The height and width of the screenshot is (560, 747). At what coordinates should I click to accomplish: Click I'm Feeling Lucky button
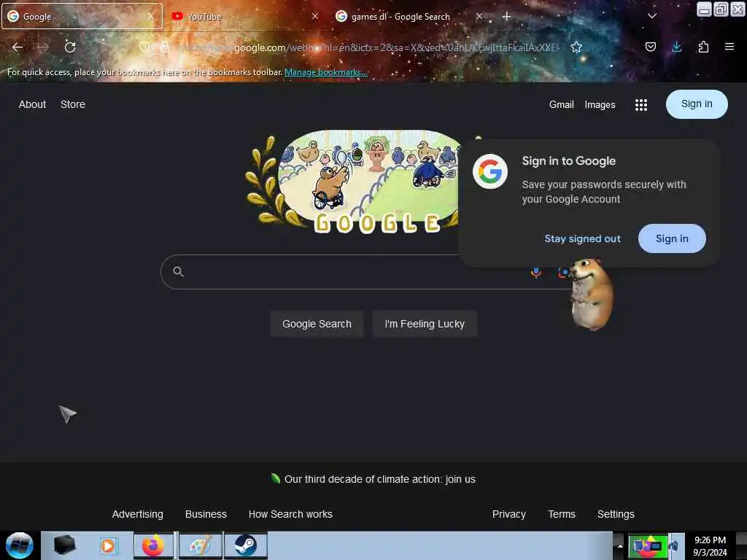[425, 324]
